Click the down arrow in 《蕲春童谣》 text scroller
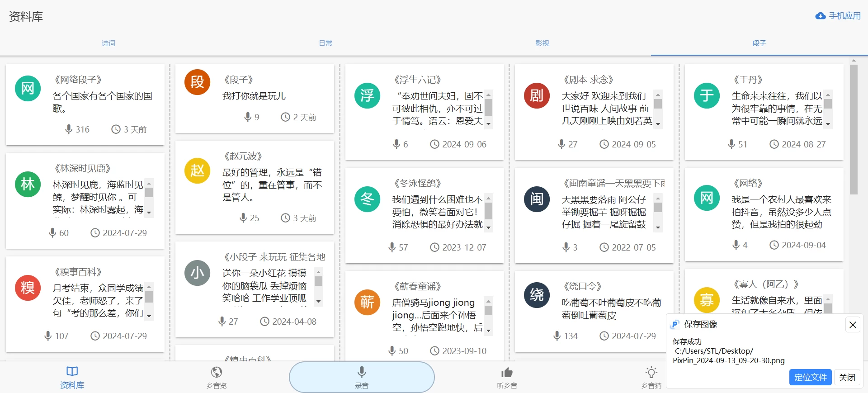The height and width of the screenshot is (393, 868). [x=489, y=331]
